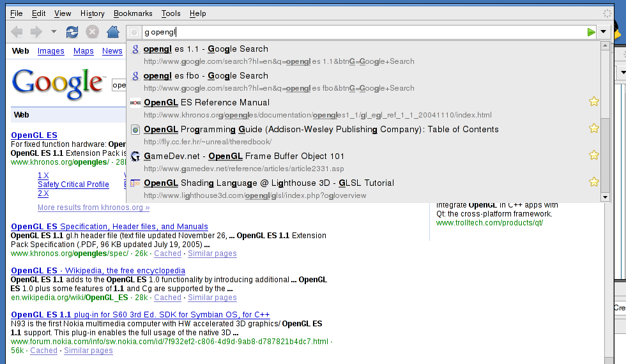Click 'More results from khronos.org'
626x364 pixels.
click(93, 208)
